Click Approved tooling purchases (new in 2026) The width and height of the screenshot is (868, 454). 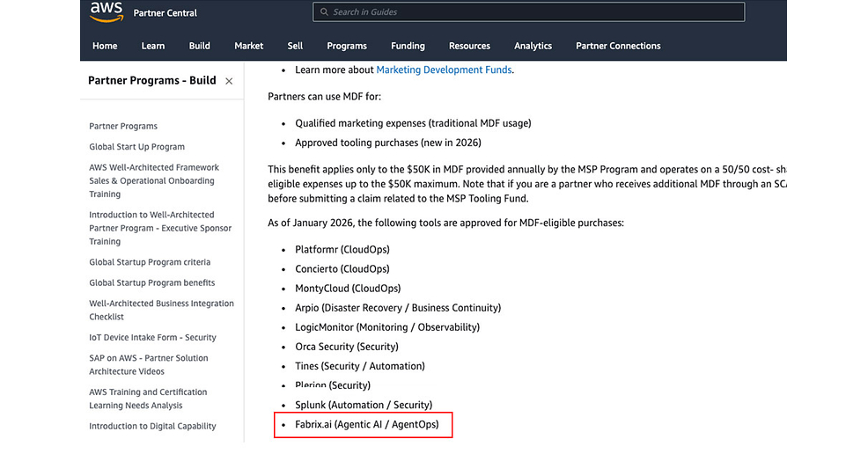coord(388,143)
